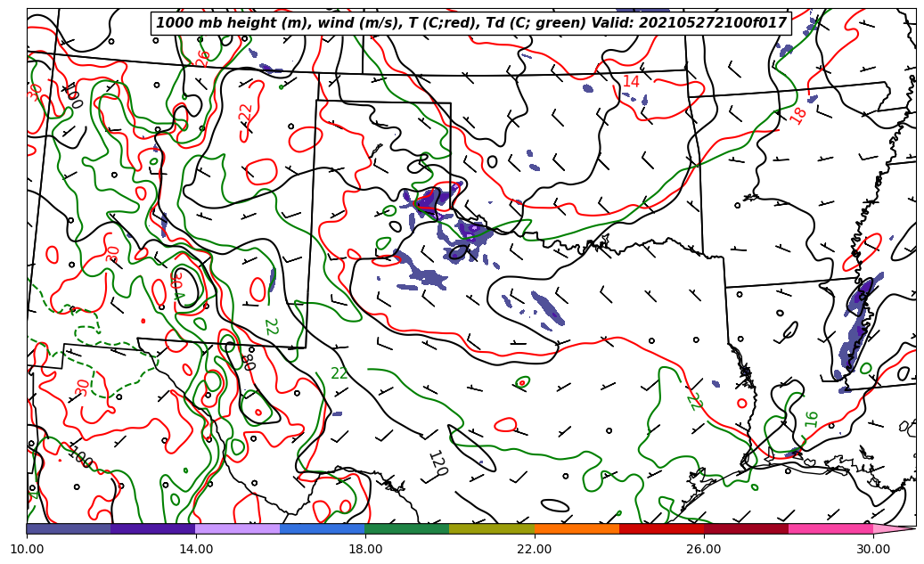Pick the hot pink 28–30 colorbar segment
The image size is (924, 564).
pos(830,528)
